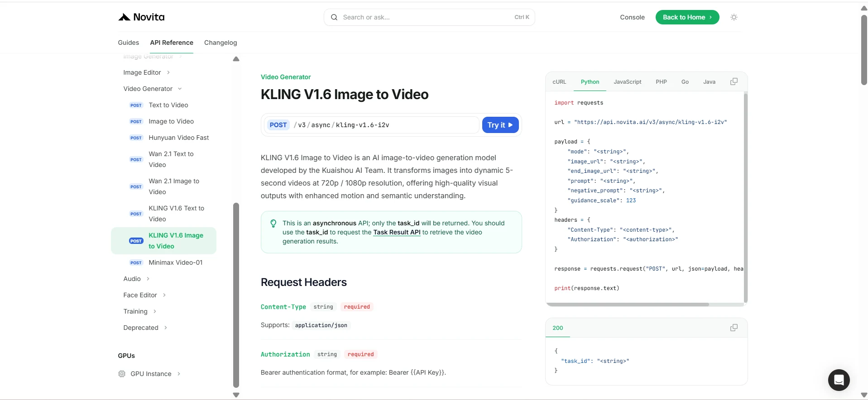Image resolution: width=868 pixels, height=400 pixels.
Task: Open KLING V1.6 Text to Video page
Action: 177,214
